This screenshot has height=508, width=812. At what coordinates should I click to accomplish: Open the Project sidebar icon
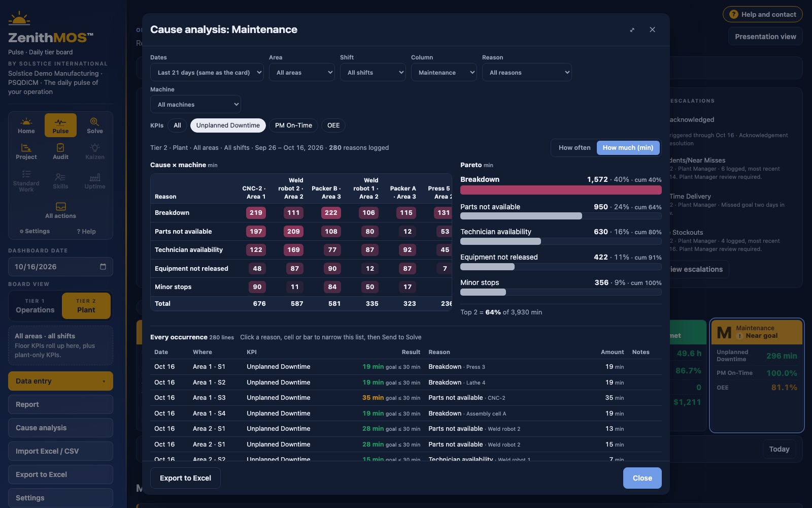(26, 151)
